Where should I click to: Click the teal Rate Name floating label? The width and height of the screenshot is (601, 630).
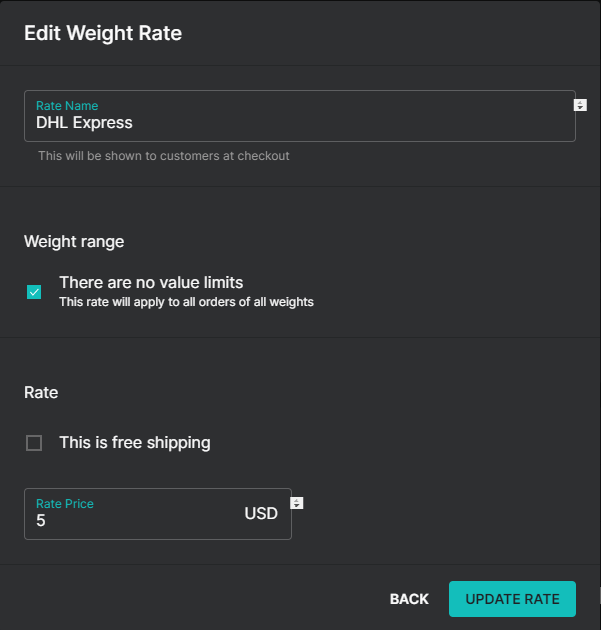[x=67, y=106]
